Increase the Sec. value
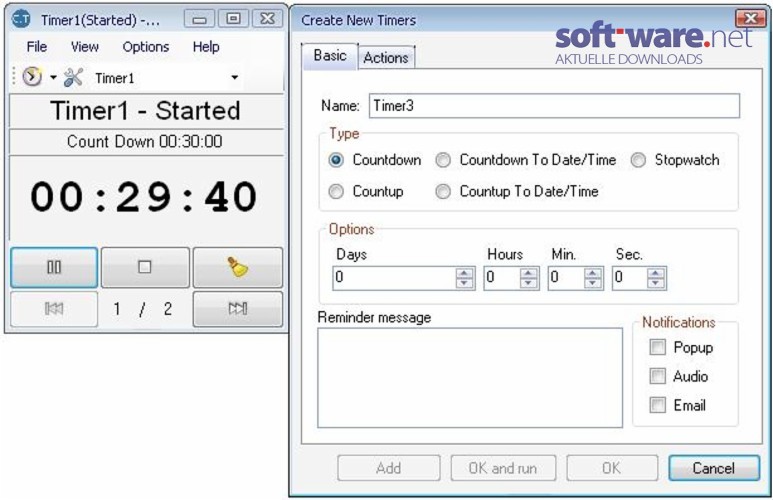This screenshot has height=500, width=773. coord(656,273)
